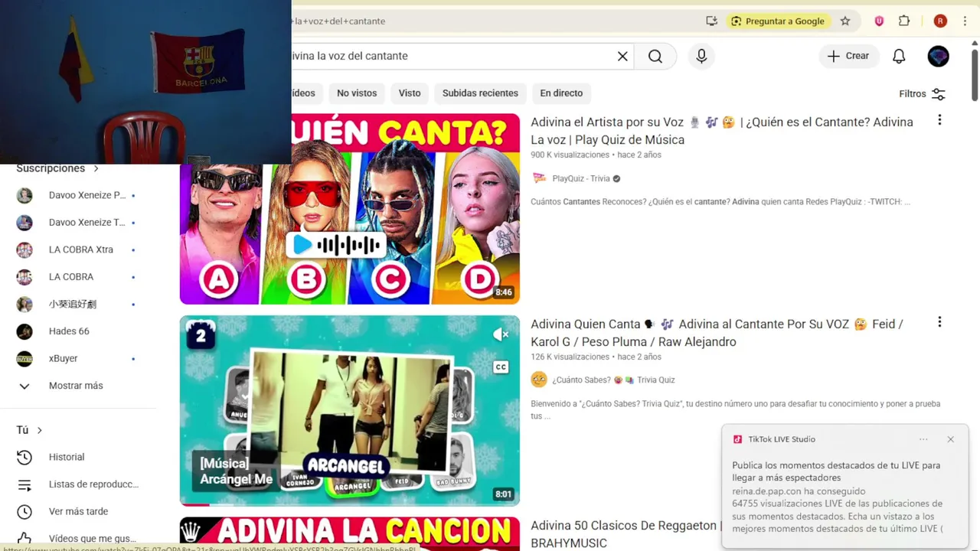Start voice search with microphone
Image resolution: width=980 pixels, height=551 pixels.
coord(701,56)
